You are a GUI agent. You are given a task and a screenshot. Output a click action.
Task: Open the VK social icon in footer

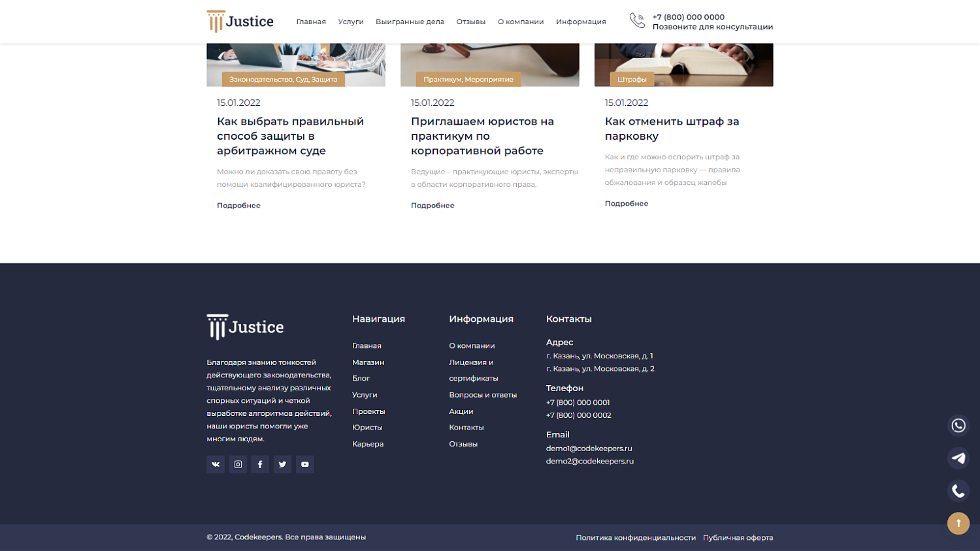tap(215, 464)
